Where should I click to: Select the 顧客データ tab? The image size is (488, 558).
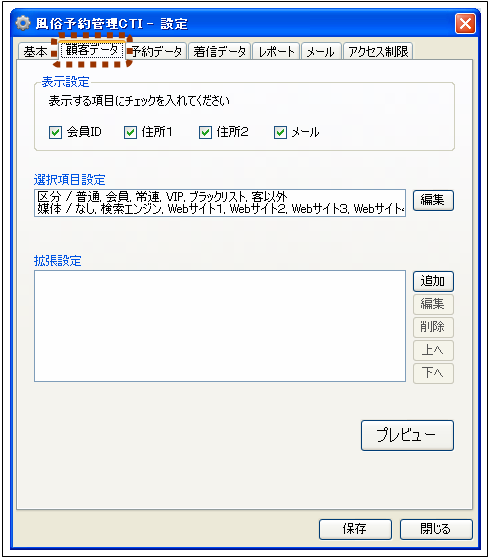[x=92, y=50]
